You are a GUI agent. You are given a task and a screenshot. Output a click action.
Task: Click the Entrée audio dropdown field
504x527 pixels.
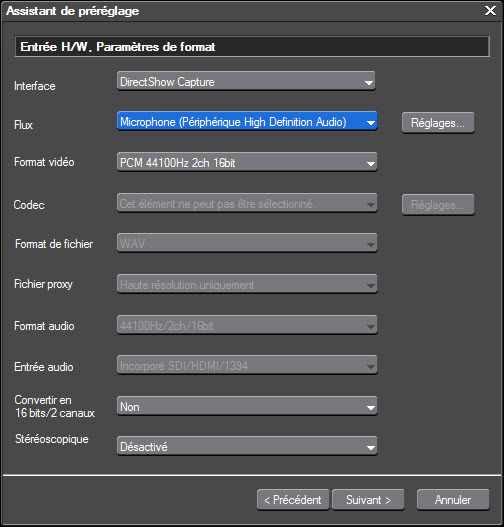pyautogui.click(x=247, y=365)
